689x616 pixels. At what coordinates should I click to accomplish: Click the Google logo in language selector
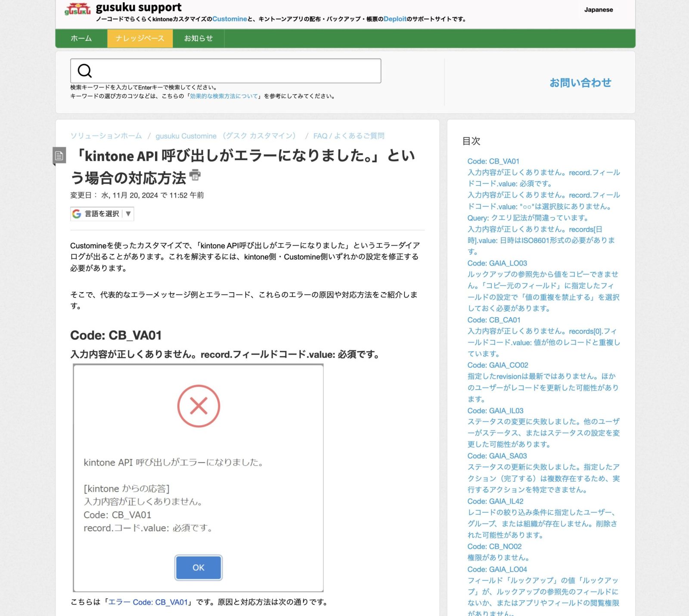click(x=77, y=214)
